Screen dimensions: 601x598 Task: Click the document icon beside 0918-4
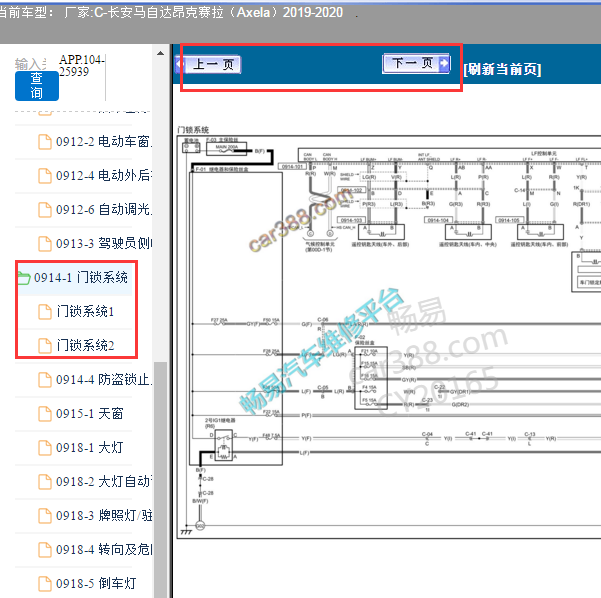pos(45,550)
